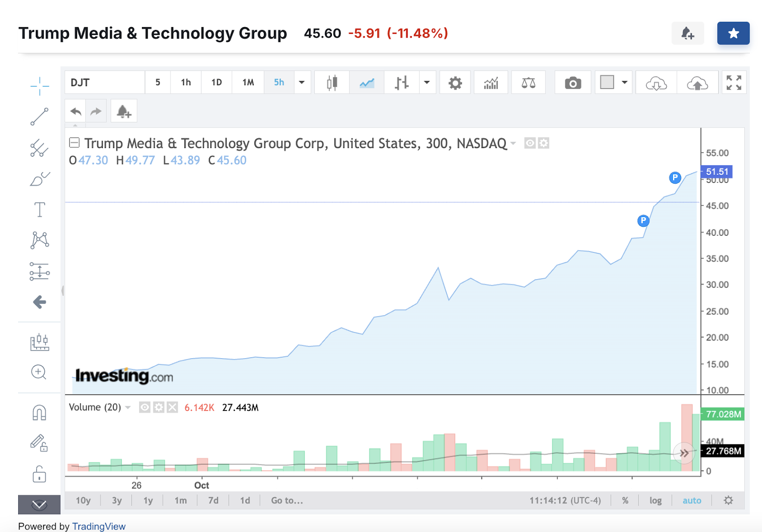
Task: Select the area line chart style
Action: [367, 83]
